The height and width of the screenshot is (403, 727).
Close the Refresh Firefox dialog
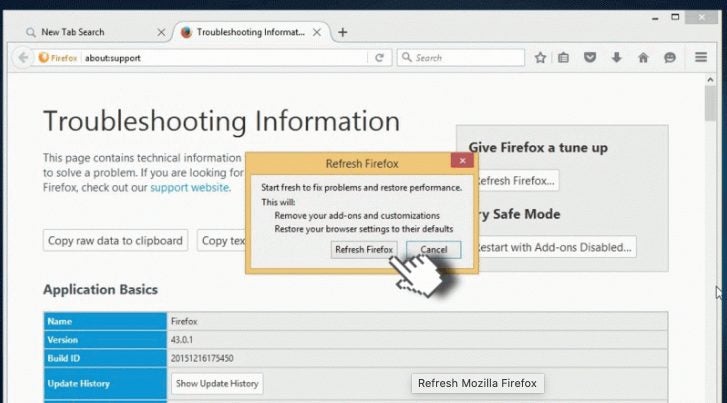462,160
